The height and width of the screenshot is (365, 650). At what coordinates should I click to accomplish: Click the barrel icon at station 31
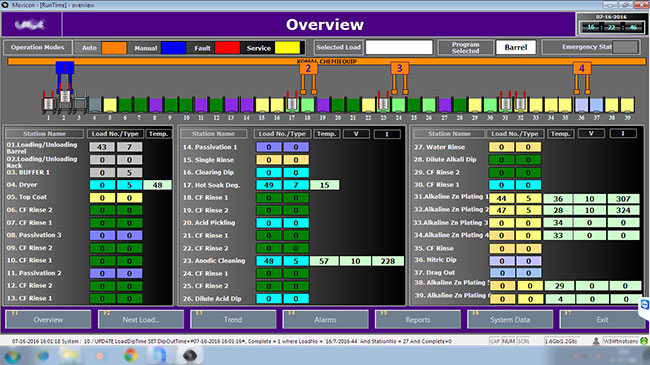tap(505, 104)
